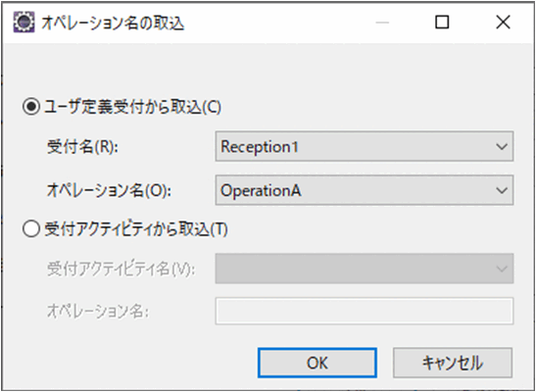Click the 受付名(R): label
The width and height of the screenshot is (536, 392).
pyautogui.click(x=82, y=147)
